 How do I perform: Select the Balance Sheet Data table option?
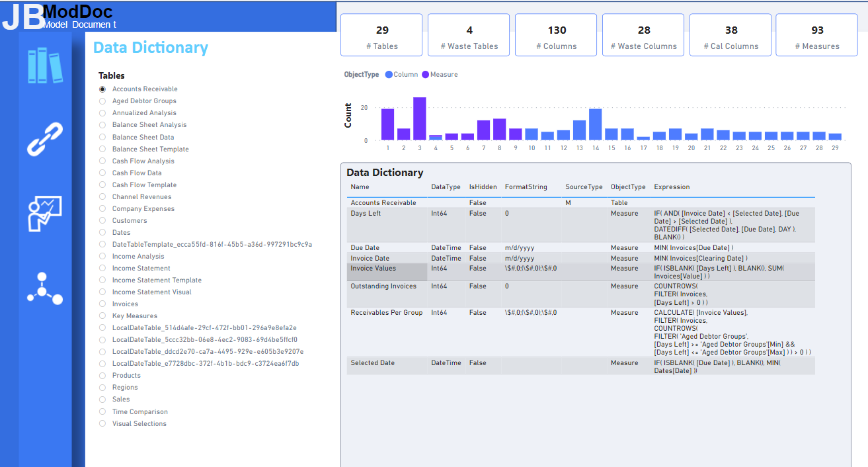point(102,137)
